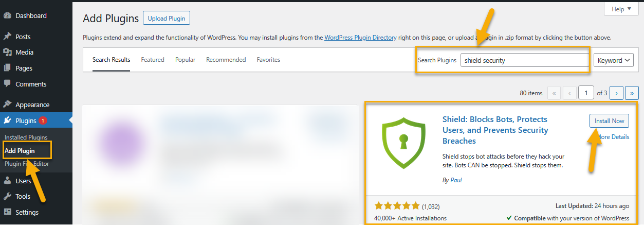Switch to the Recommended tab
The width and height of the screenshot is (644, 225).
pos(226,60)
